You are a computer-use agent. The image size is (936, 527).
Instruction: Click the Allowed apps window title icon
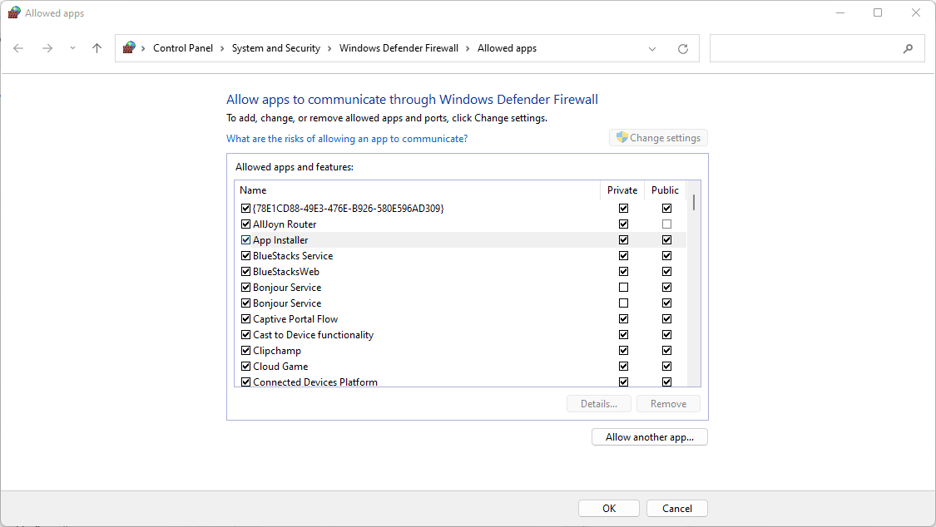14,13
